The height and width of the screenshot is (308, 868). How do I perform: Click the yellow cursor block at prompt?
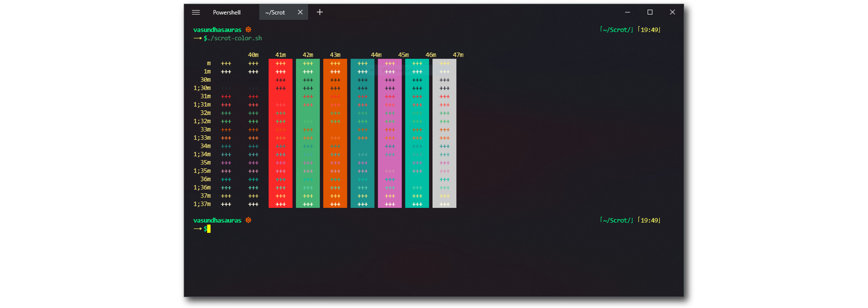[209, 229]
